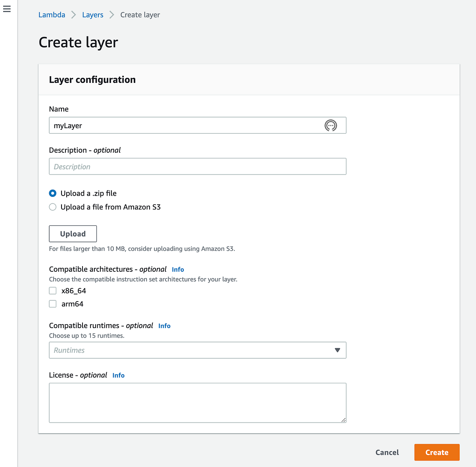Image resolution: width=476 pixels, height=467 pixels.
Task: Select the Upload a .zip file option
Action: pyautogui.click(x=52, y=193)
